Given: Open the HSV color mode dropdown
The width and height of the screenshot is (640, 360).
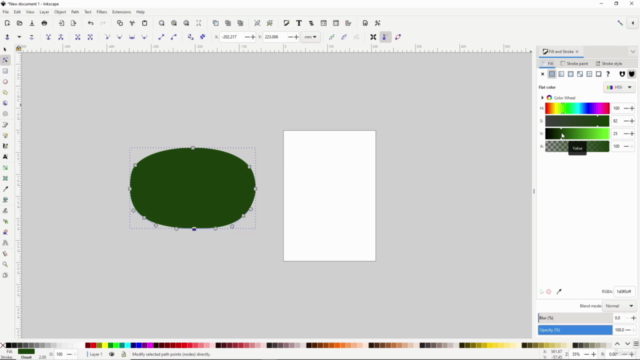Looking at the screenshot, I should pos(620,87).
